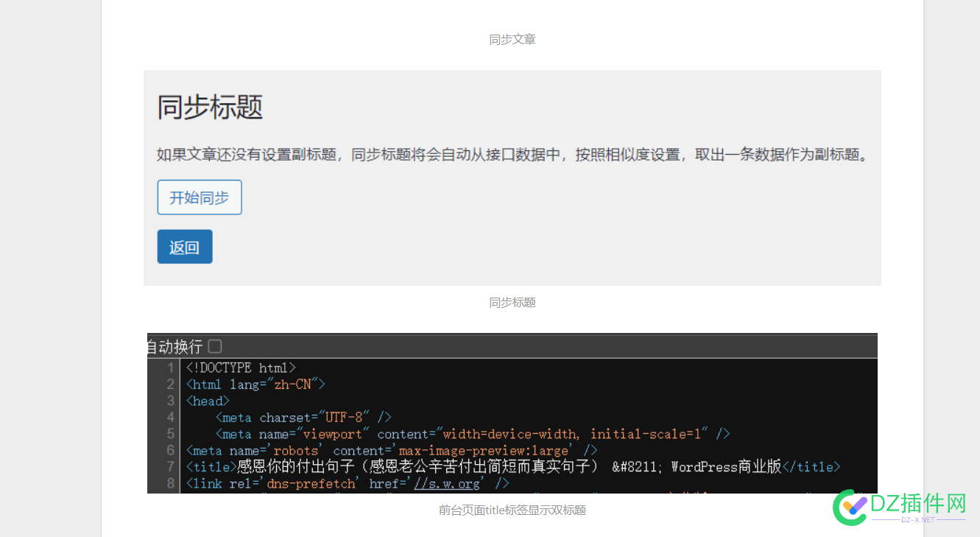The width and height of the screenshot is (980, 537).
Task: Click the 自动换行 label text
Action: tap(175, 346)
